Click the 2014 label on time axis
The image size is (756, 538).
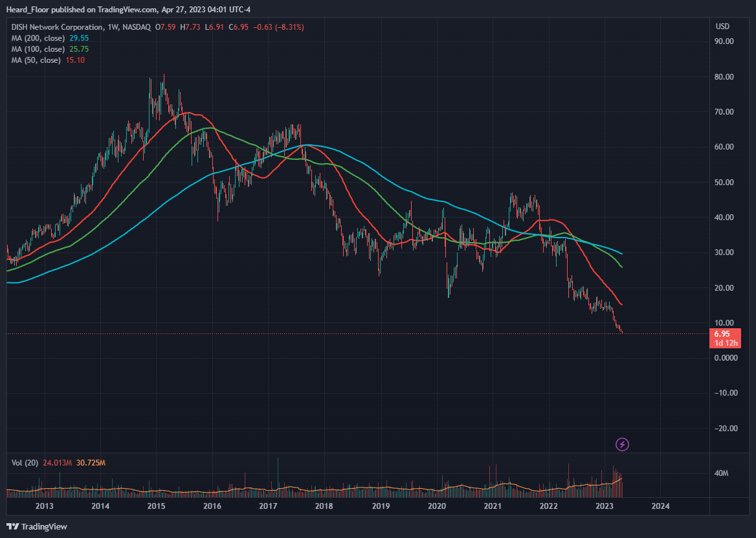click(x=100, y=506)
